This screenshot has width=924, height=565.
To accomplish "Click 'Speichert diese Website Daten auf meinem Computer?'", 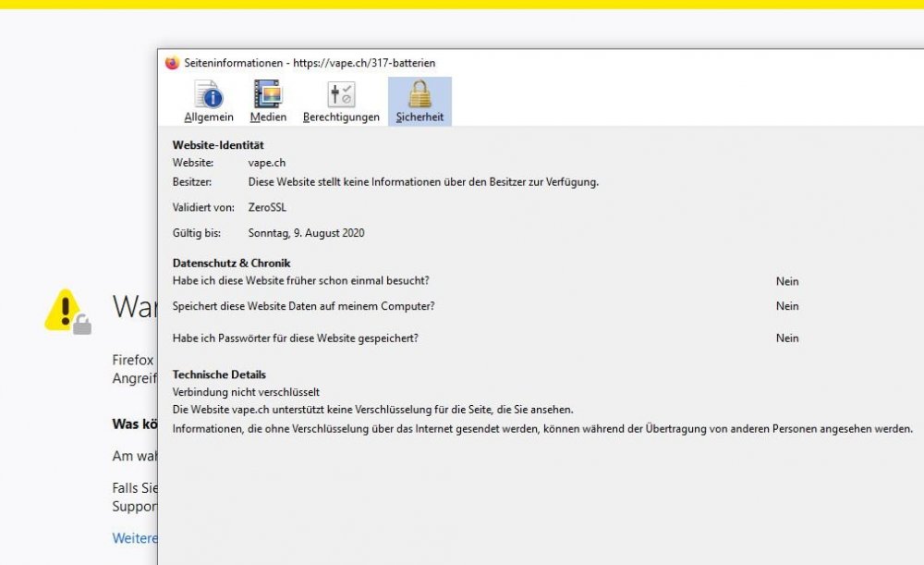I will coord(303,306).
